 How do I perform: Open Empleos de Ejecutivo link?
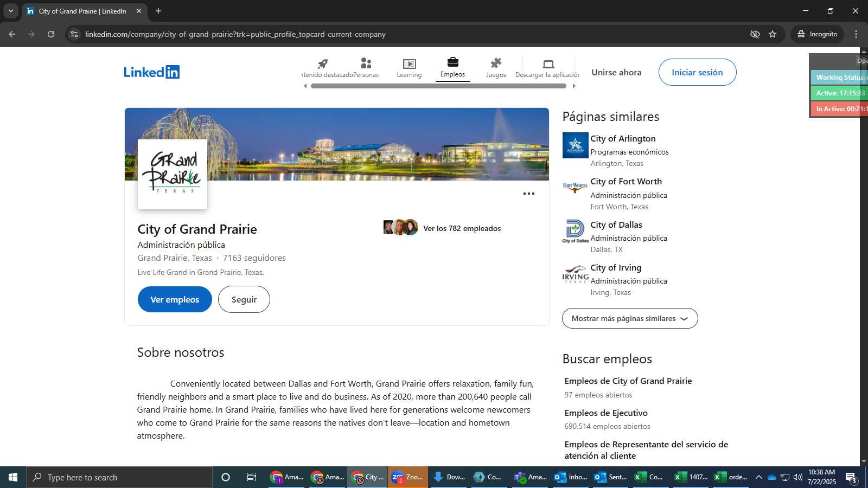(606, 413)
